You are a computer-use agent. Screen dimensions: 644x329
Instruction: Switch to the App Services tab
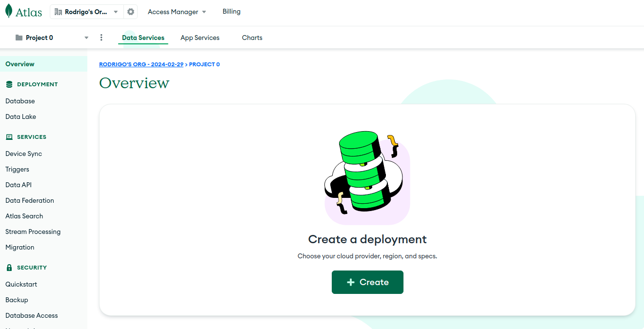200,38
